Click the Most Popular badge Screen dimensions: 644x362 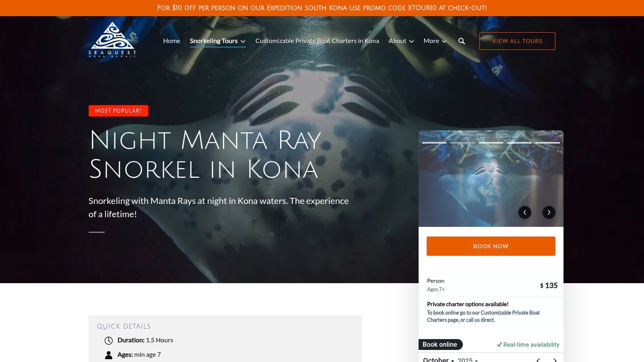click(118, 111)
